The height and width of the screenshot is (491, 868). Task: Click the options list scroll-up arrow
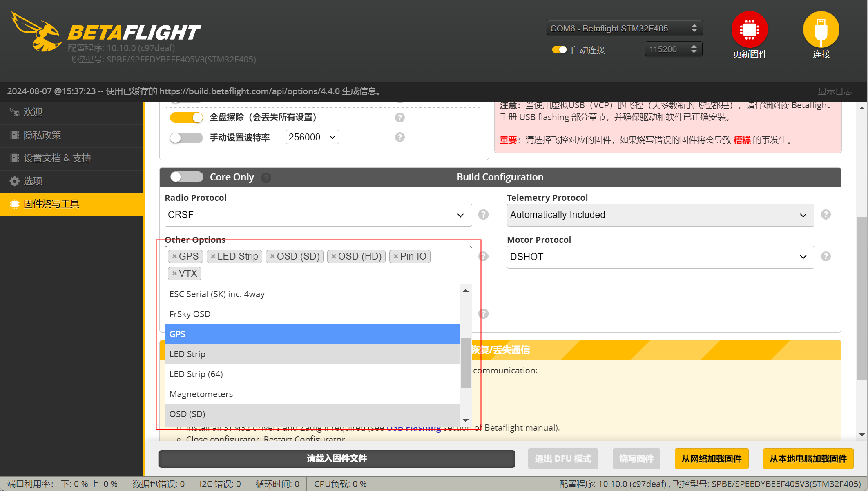point(466,291)
